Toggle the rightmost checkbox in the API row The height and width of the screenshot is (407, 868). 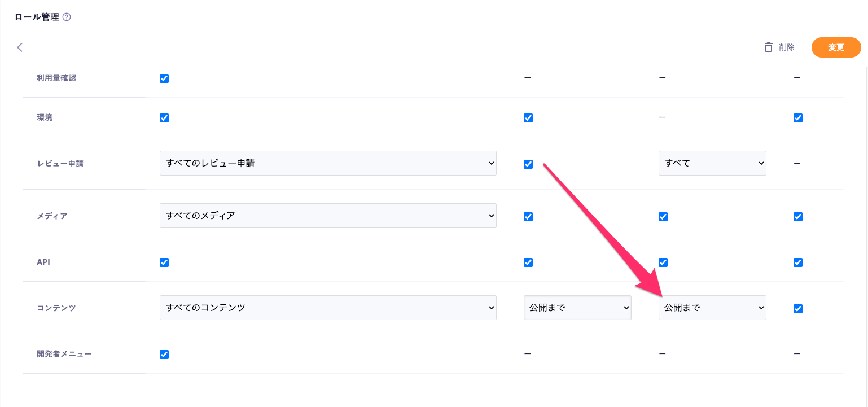tap(797, 262)
